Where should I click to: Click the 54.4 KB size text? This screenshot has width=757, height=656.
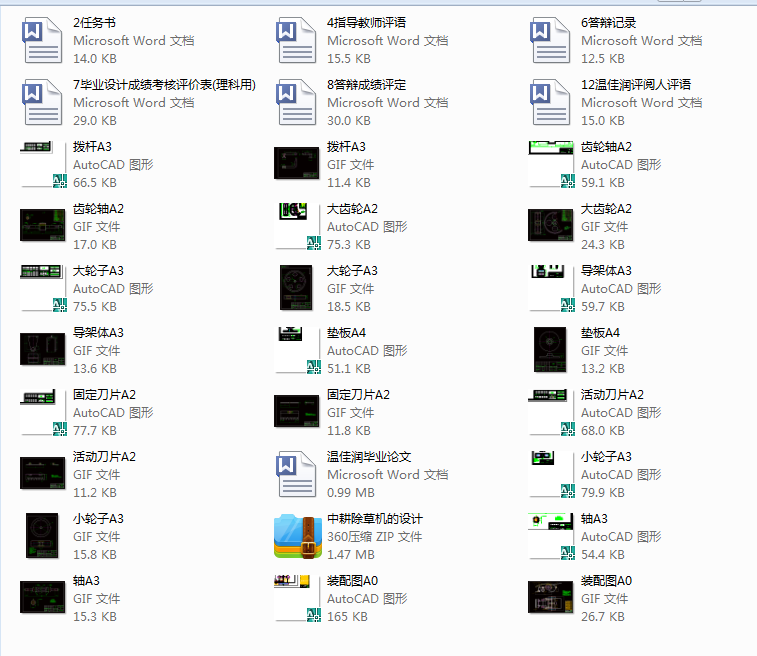[603, 555]
